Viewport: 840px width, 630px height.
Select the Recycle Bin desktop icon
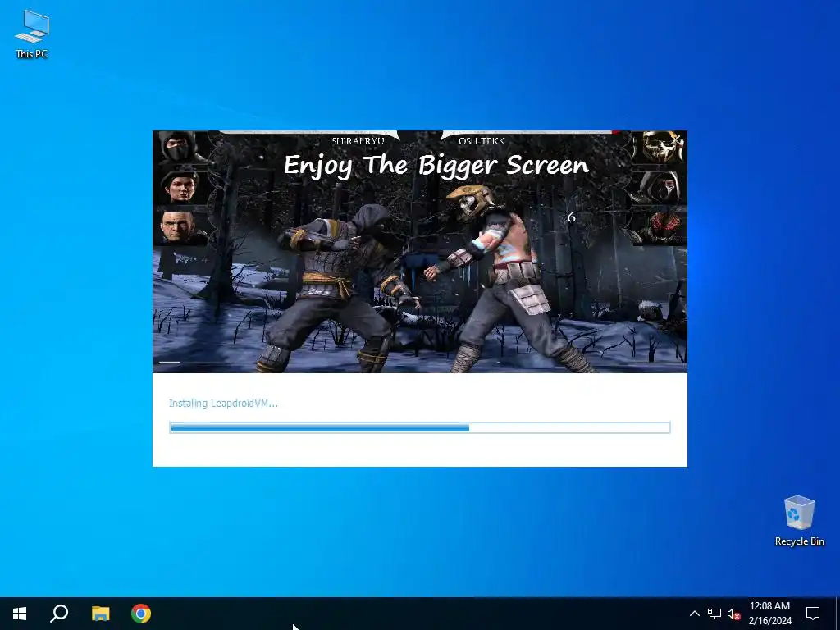pyautogui.click(x=799, y=521)
